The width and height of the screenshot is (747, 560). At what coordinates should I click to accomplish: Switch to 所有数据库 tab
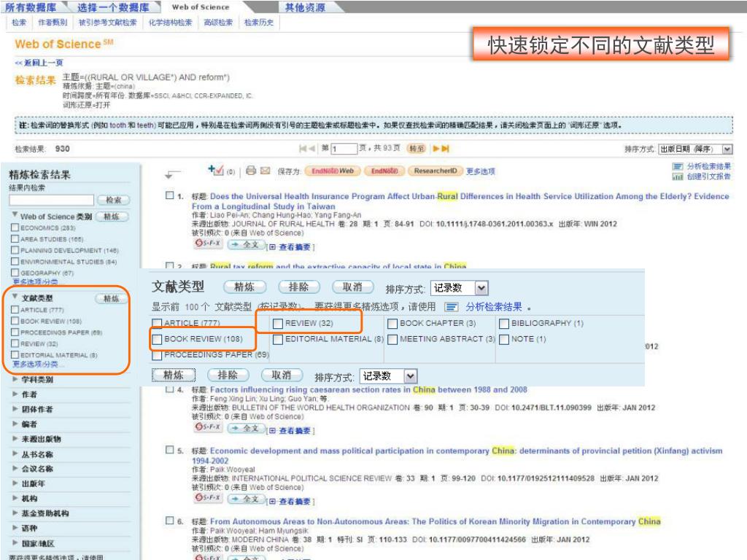point(31,7)
